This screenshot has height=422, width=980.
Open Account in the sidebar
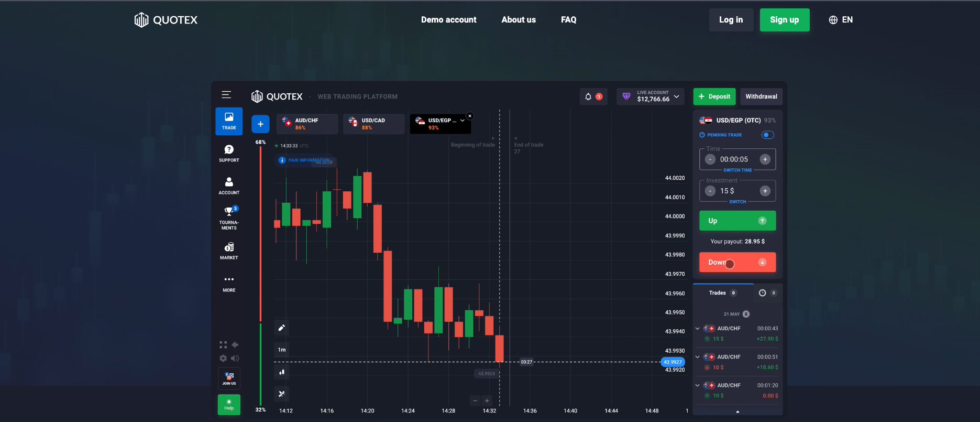coord(229,186)
